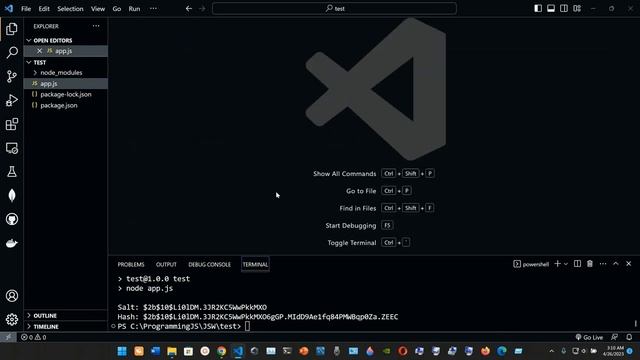Switch to the Problems tab
The image size is (640, 360).
coord(131,264)
